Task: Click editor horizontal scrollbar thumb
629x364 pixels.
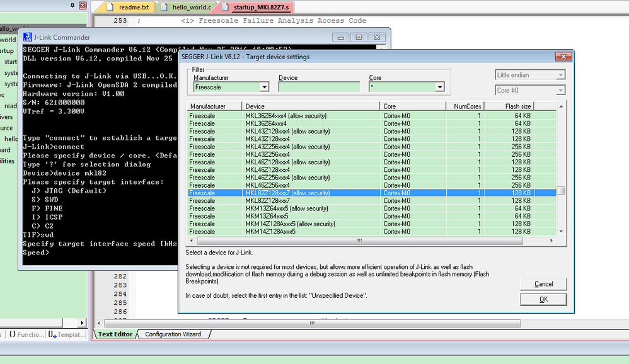Action: click(313, 323)
